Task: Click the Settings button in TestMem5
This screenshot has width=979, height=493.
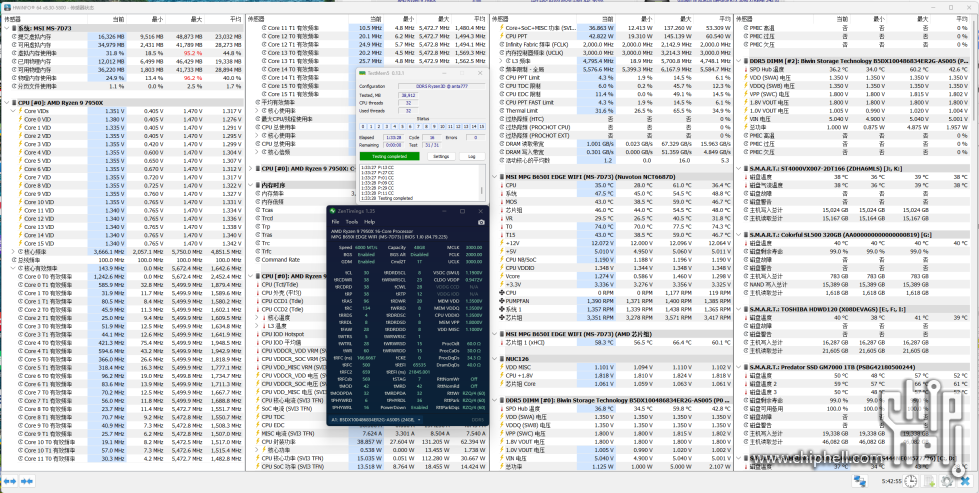Action: pos(440,157)
